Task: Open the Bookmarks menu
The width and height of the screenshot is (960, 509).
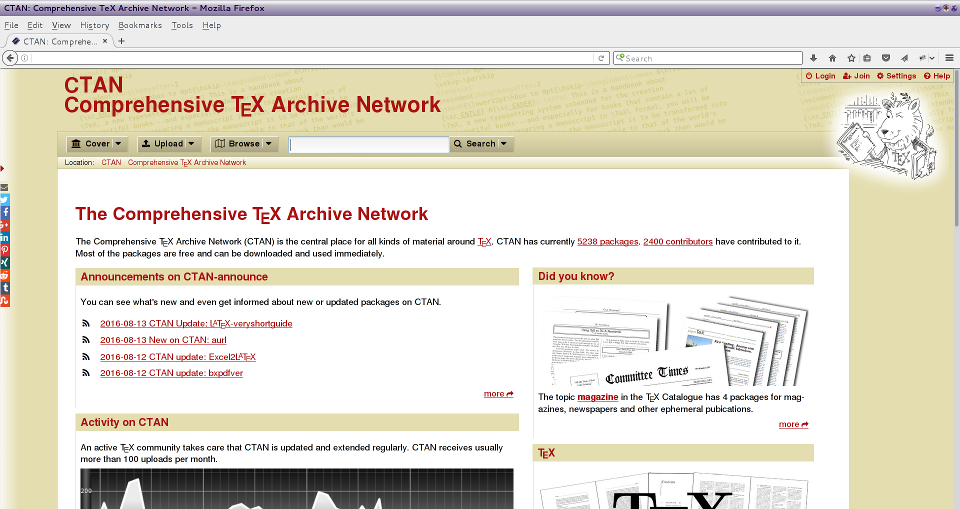Action: (140, 25)
